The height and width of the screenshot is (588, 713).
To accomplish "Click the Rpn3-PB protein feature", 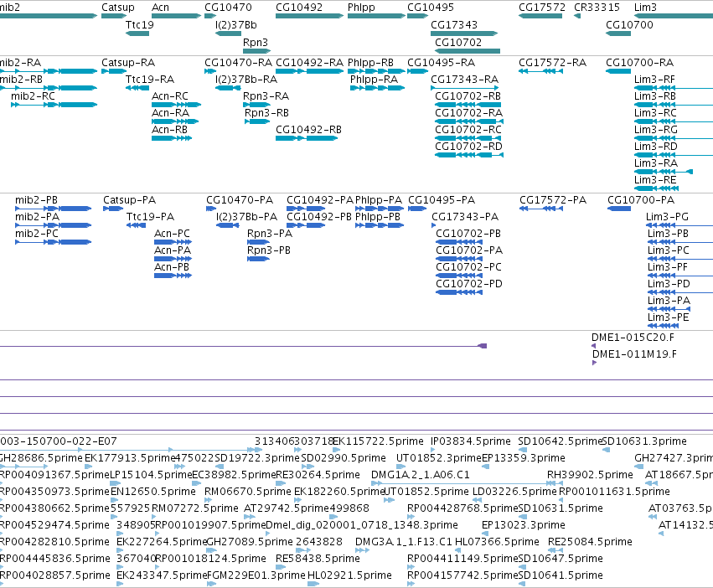I will click(x=258, y=259).
